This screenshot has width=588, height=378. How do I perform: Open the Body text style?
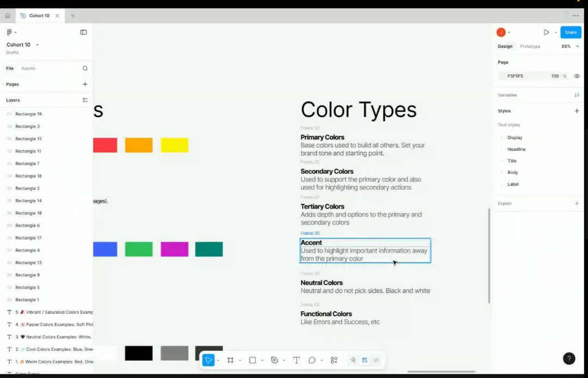pyautogui.click(x=512, y=173)
